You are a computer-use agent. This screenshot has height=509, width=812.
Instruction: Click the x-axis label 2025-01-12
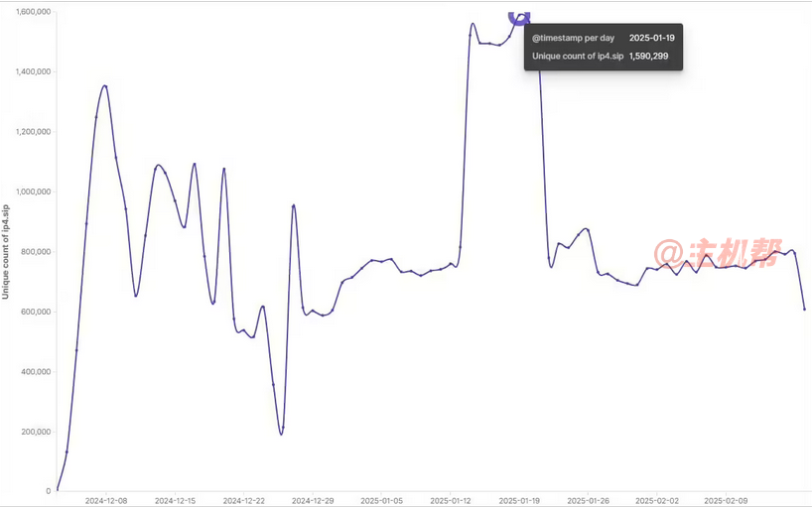coord(451,501)
